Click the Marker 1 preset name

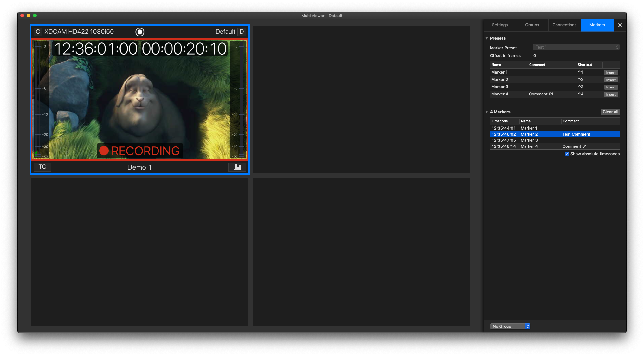click(x=499, y=72)
